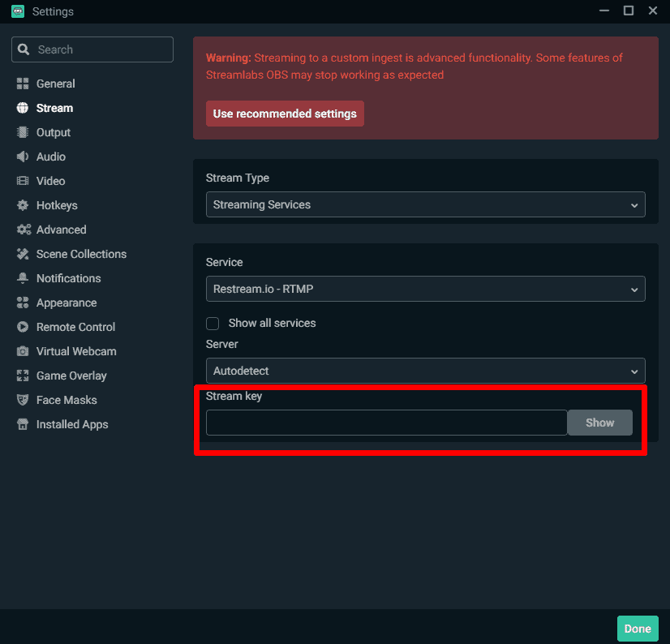Open Virtual Webcam settings
The height and width of the screenshot is (644, 670).
point(76,352)
